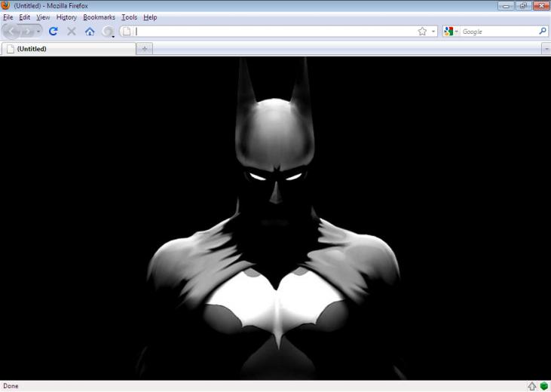Click the green cube status bar icon
This screenshot has height=392, width=551.
544,386
